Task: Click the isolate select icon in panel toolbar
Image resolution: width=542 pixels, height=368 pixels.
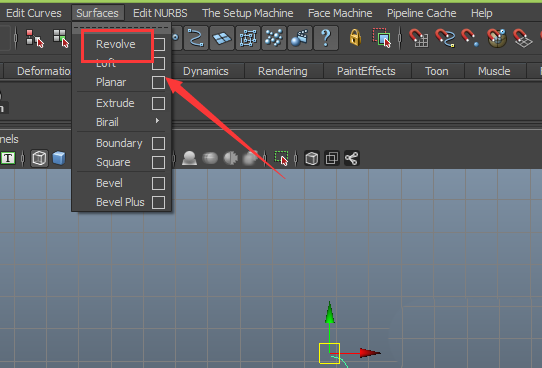Action: point(282,158)
